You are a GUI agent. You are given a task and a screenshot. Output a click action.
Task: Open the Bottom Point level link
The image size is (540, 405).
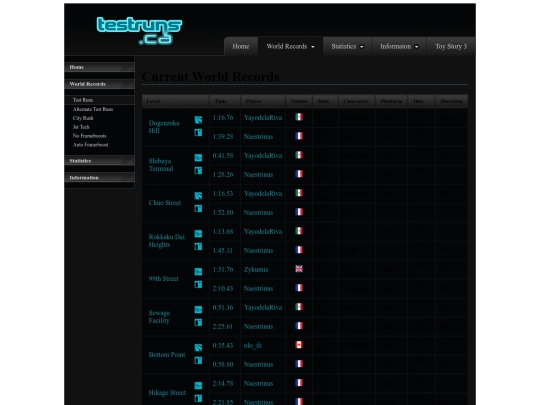167,354
